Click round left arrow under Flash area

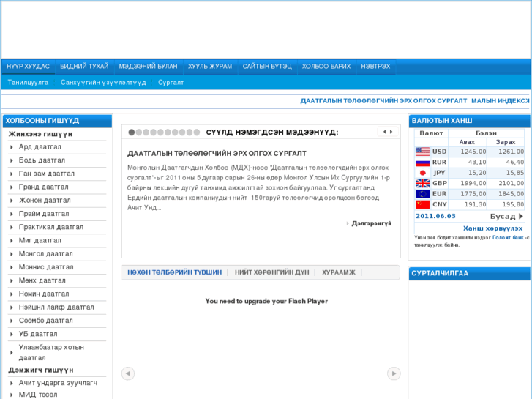click(128, 373)
